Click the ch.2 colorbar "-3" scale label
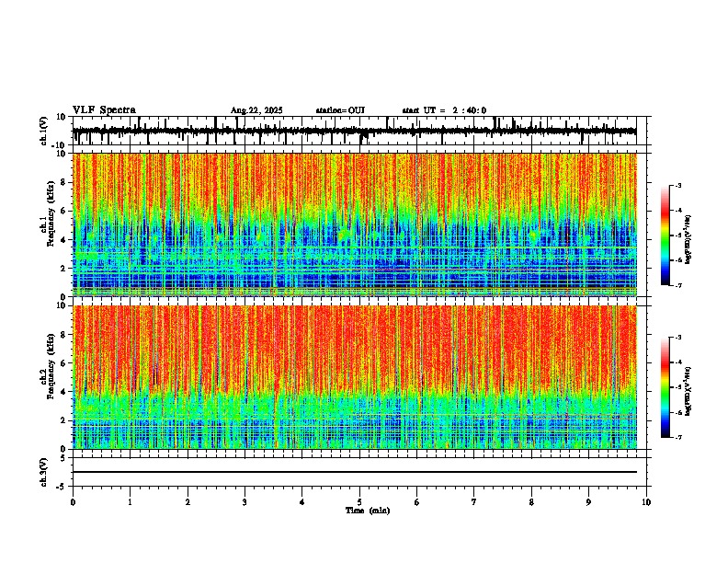 tap(677, 338)
